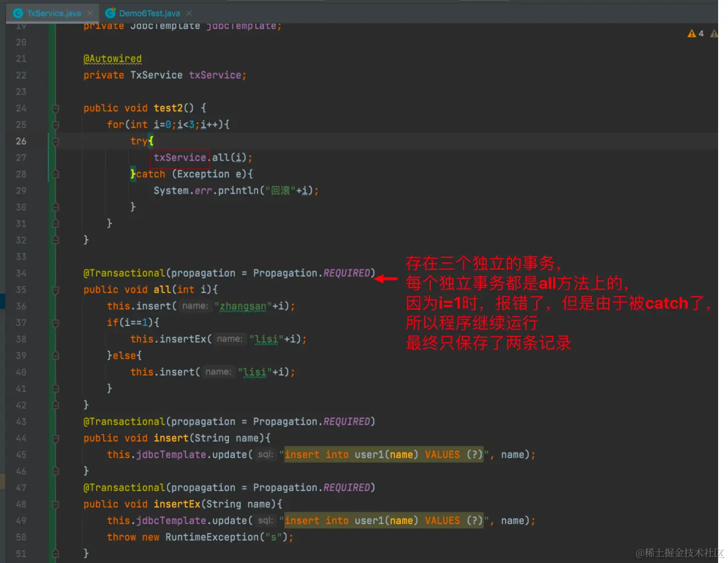This screenshot has width=728, height=563.
Task: Collapse the insertEx method at line 48
Action: tap(55, 504)
